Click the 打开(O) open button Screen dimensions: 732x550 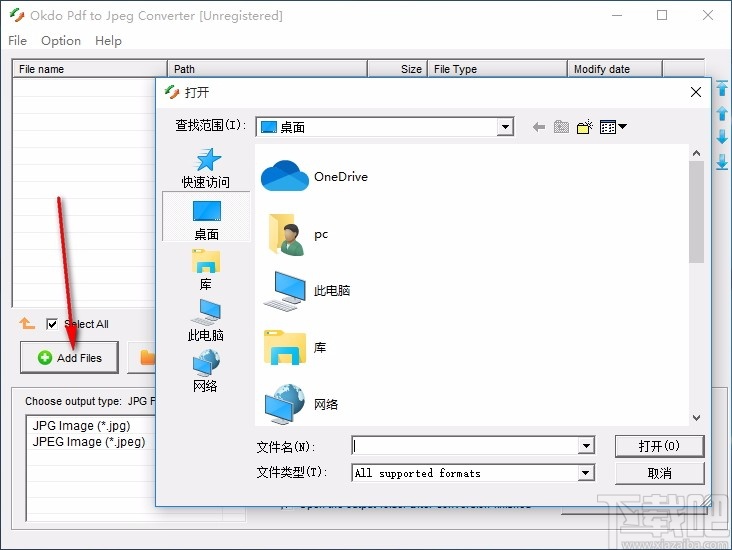pyautogui.click(x=659, y=446)
